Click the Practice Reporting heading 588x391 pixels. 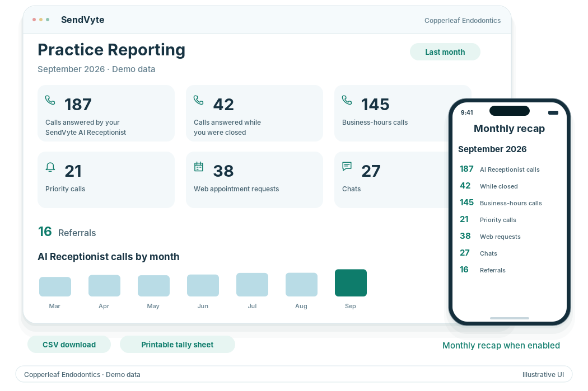point(111,50)
